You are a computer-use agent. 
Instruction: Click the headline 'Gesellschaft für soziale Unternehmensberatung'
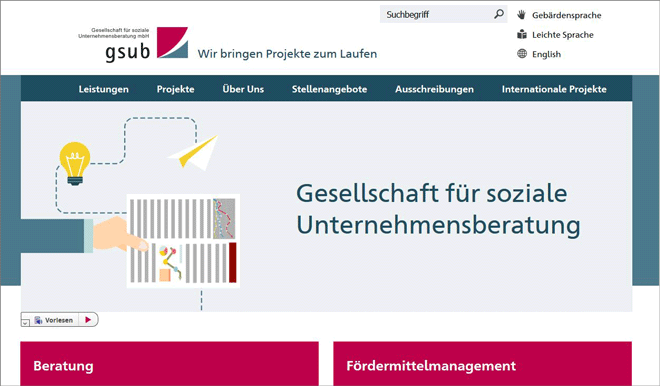point(438,209)
